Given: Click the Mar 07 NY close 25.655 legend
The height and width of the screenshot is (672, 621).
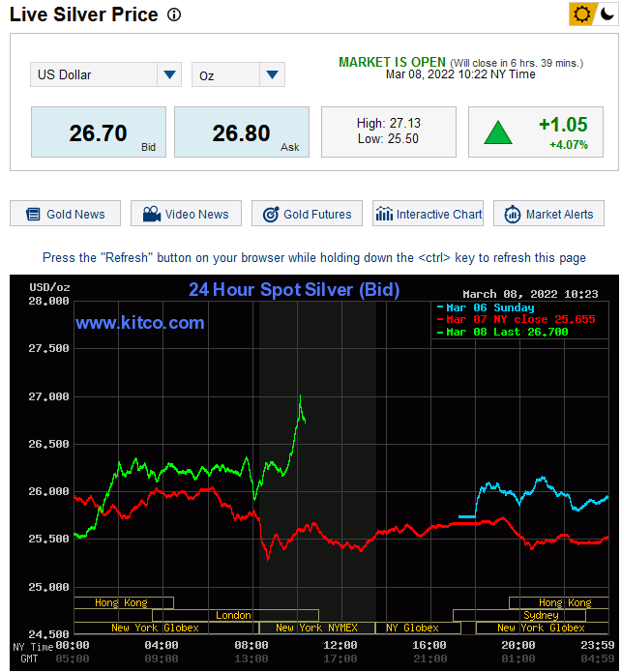Looking at the screenshot, I should point(516,319).
